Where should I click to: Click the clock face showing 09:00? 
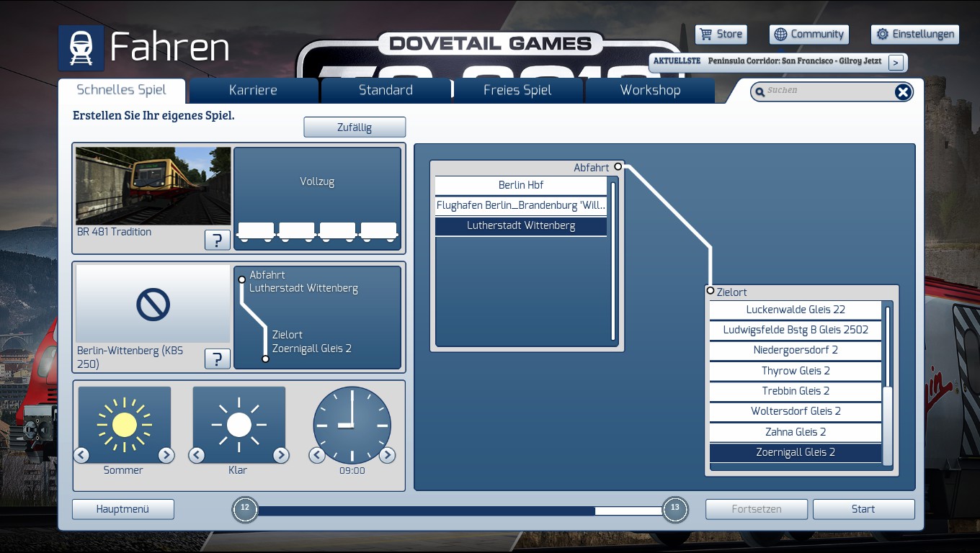tap(352, 425)
